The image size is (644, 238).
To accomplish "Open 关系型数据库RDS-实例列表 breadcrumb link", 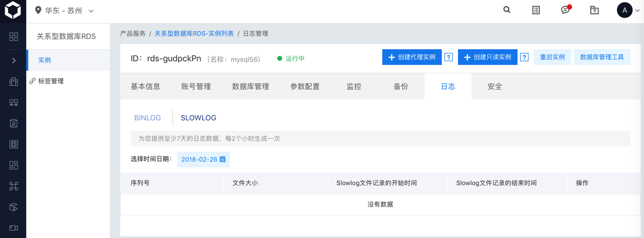I will coord(194,33).
